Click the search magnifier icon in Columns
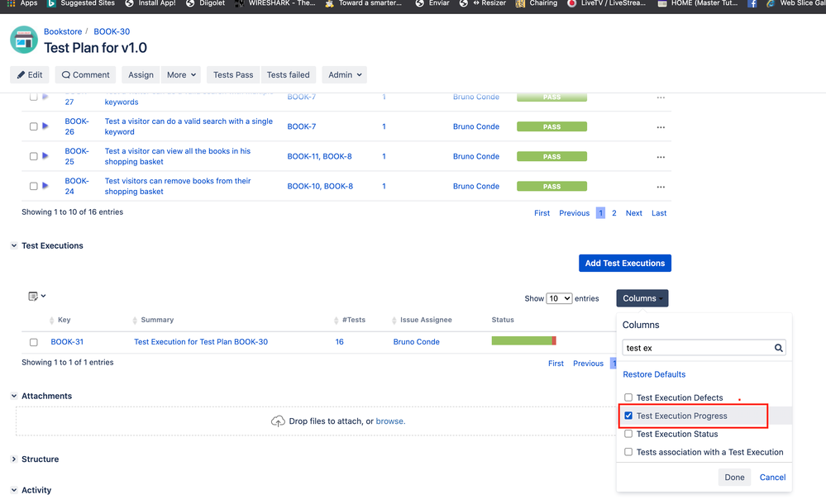826x504 pixels. coord(779,348)
